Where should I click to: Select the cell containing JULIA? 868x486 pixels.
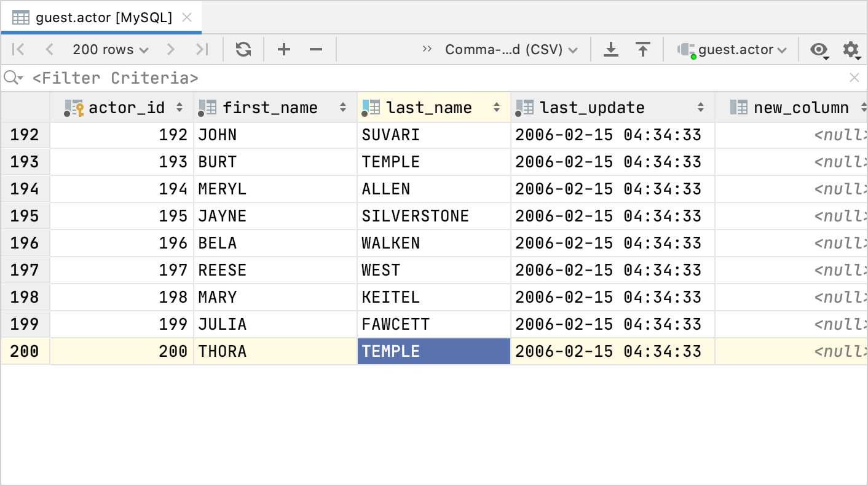pos(275,324)
